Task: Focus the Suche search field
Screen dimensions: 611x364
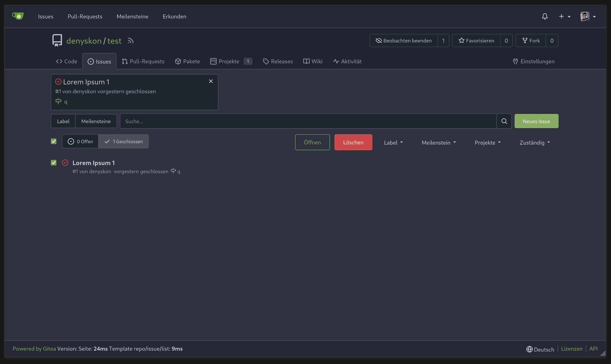Action: point(308,121)
